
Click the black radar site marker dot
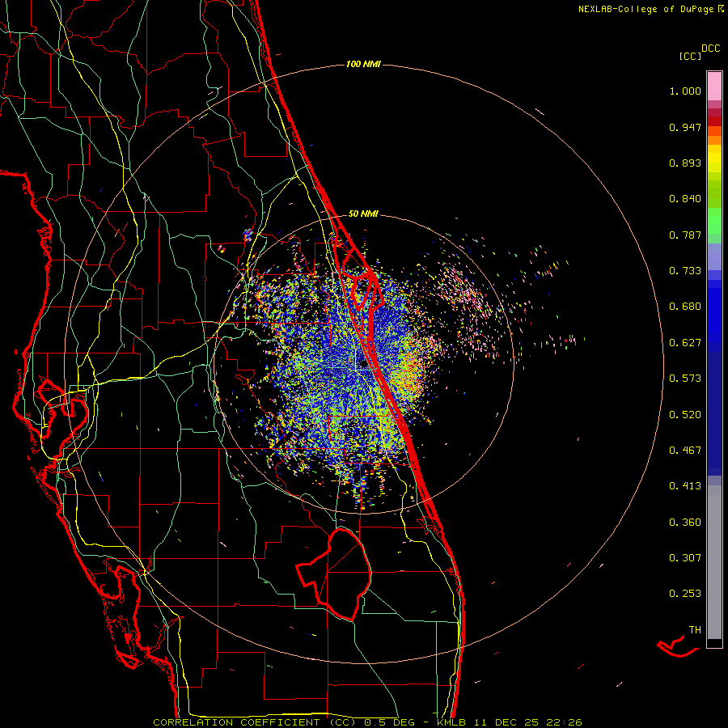(x=364, y=365)
